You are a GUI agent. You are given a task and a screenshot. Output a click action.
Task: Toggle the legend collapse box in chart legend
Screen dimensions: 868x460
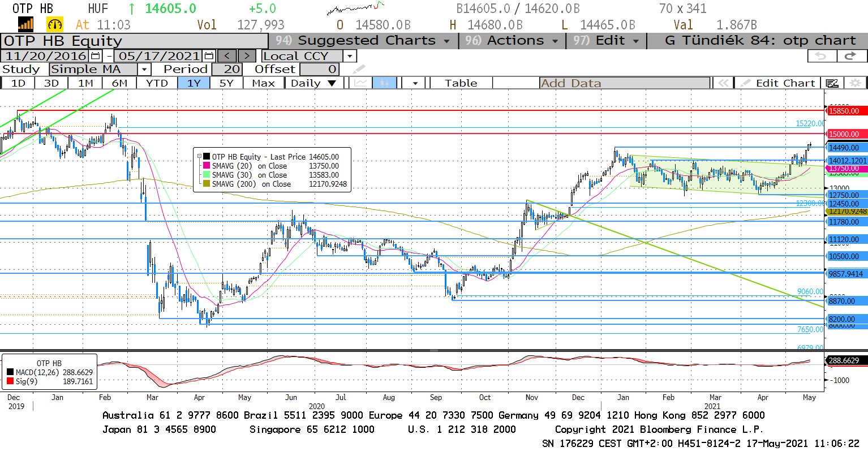tap(199, 157)
